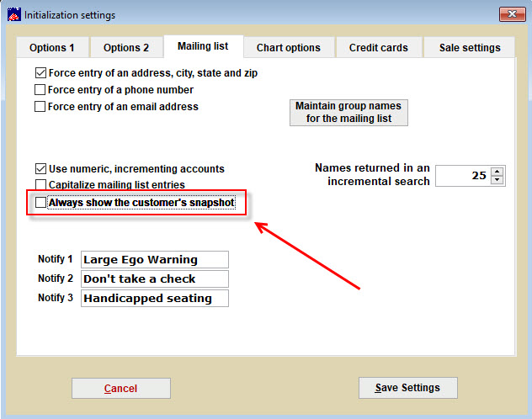
Task: Tick Always show the customer's snapshot
Action: coord(40,203)
